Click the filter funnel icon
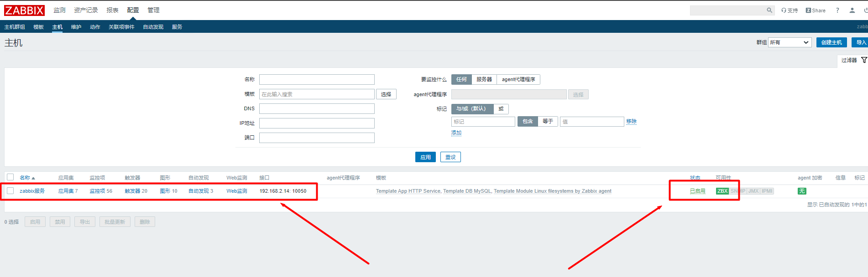This screenshot has width=868, height=277. [864, 60]
